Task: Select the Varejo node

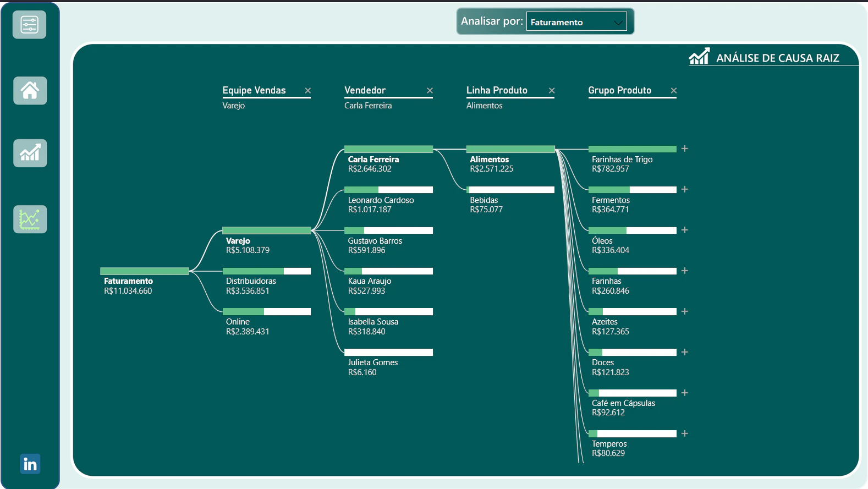Action: (267, 241)
